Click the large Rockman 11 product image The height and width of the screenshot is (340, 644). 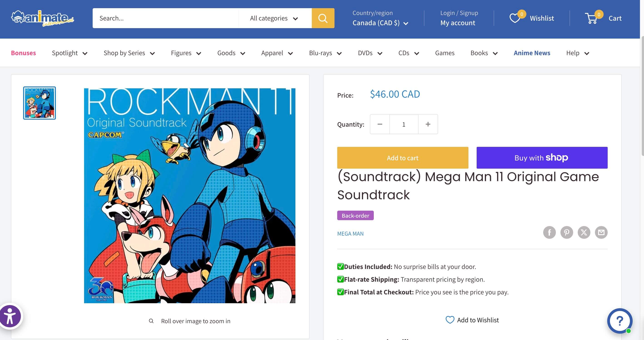coord(190,196)
